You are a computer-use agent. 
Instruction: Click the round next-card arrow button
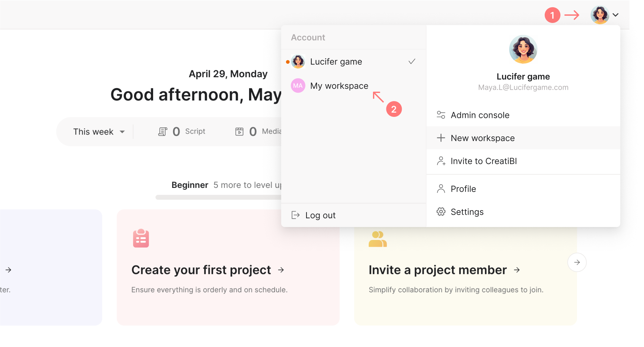[x=577, y=262]
